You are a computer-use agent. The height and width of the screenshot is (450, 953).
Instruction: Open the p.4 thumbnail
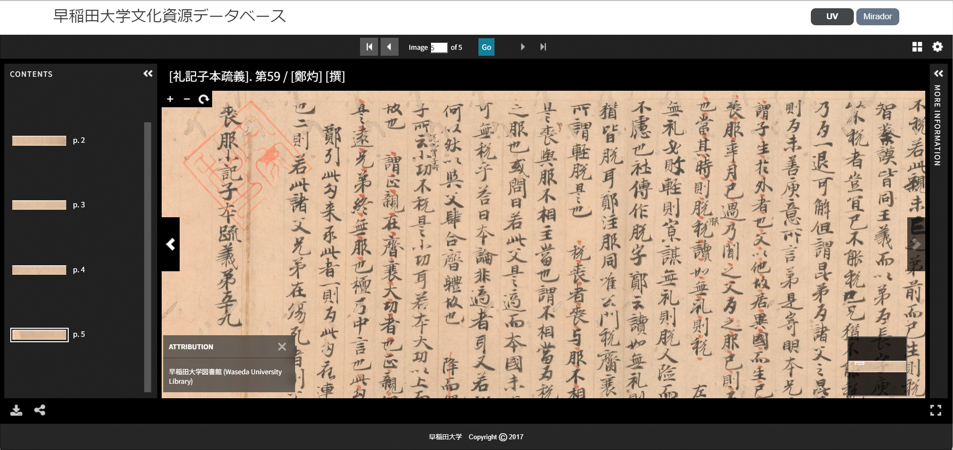coord(39,269)
